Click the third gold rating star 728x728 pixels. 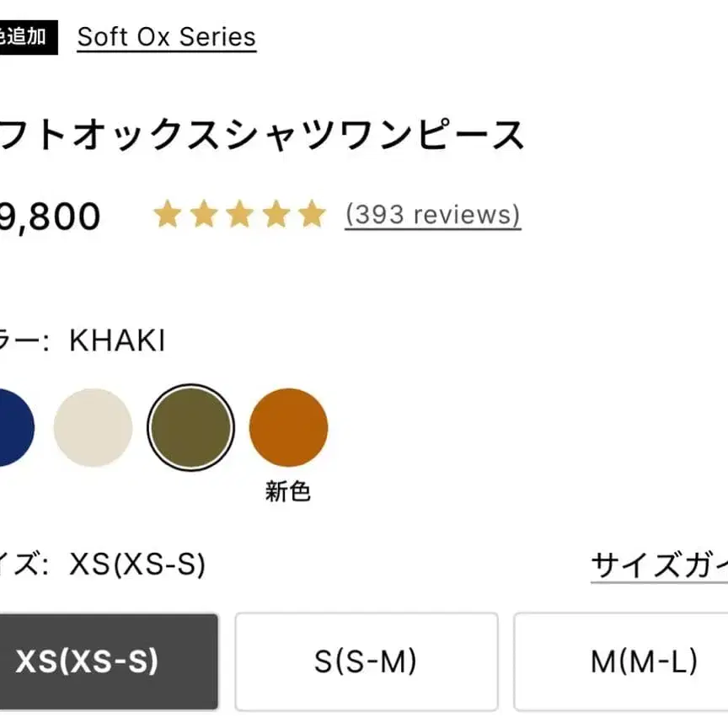tap(239, 215)
